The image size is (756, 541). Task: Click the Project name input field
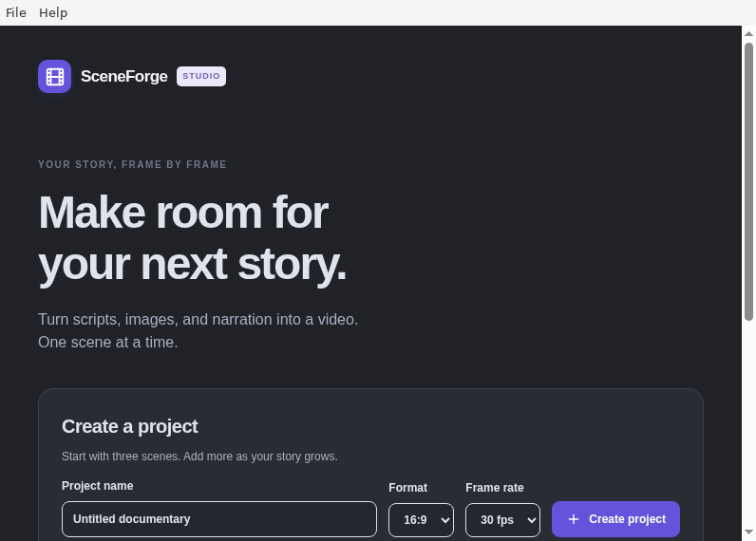pyautogui.click(x=218, y=519)
